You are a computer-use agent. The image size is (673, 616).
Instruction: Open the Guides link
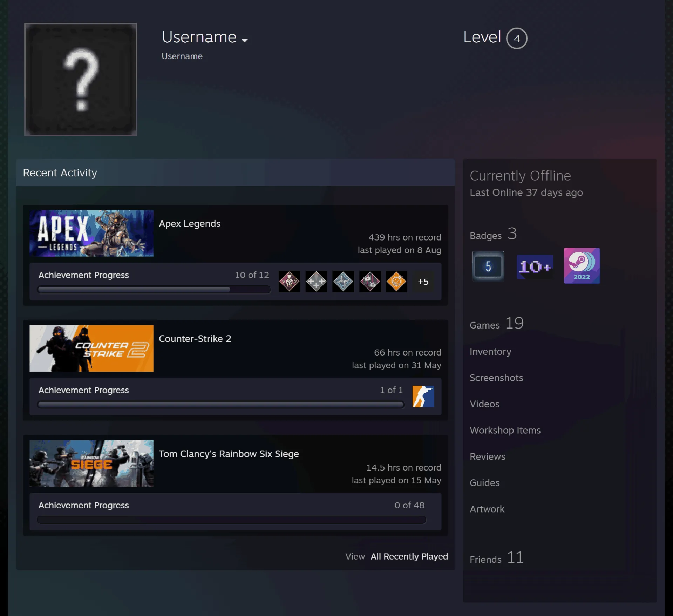484,483
